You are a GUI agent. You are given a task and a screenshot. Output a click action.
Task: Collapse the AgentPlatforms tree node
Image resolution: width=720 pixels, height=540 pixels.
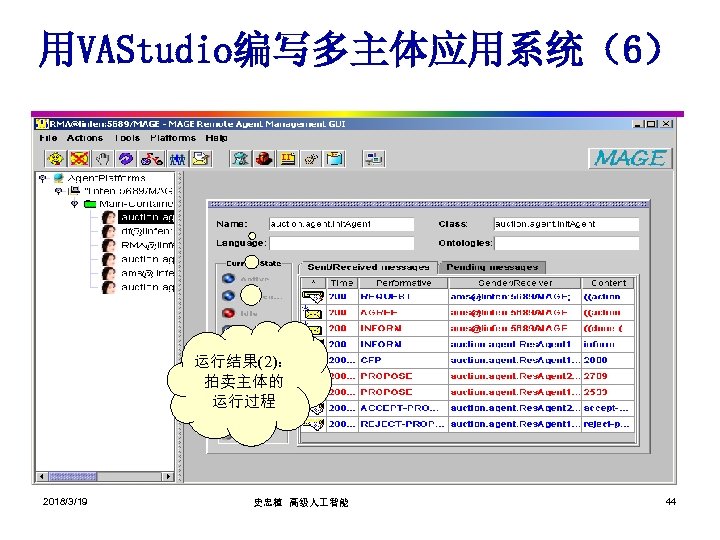tap(43, 178)
